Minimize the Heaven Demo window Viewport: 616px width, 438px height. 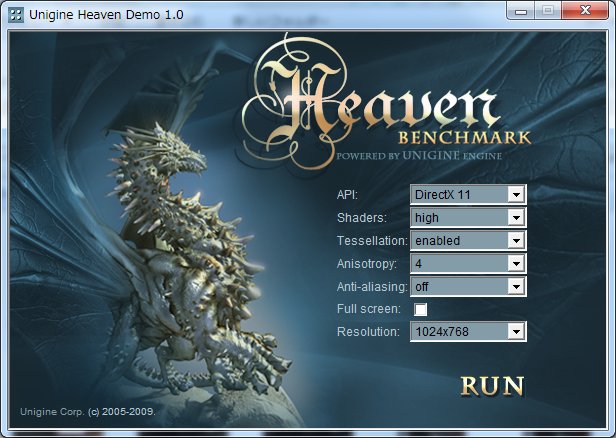(520, 11)
